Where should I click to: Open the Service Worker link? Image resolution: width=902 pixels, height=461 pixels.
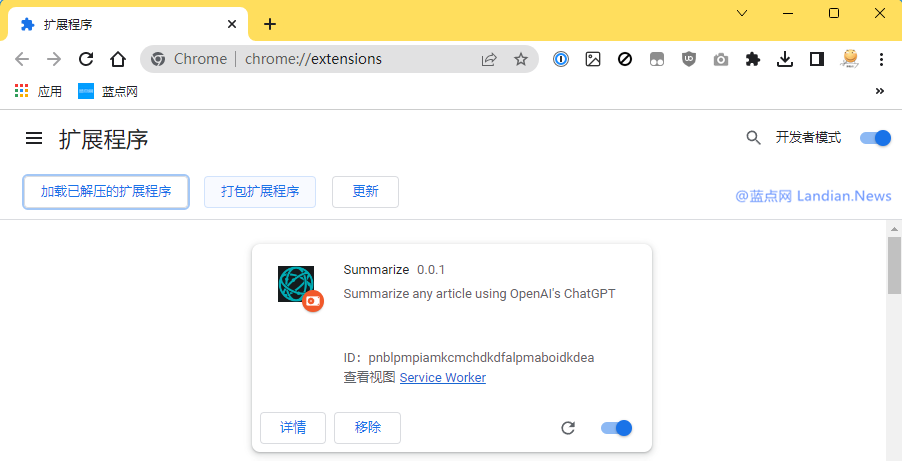442,377
